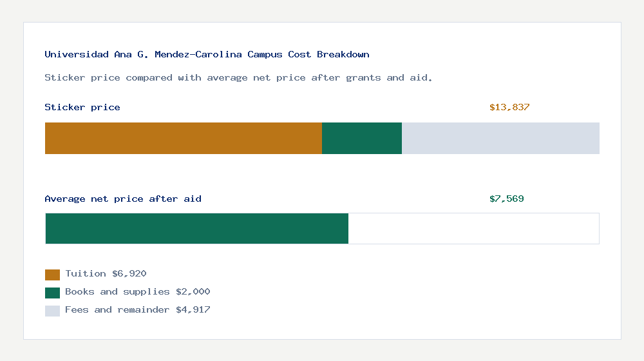Click the Sticker price heading
Image resolution: width=644 pixels, height=361 pixels.
82,107
